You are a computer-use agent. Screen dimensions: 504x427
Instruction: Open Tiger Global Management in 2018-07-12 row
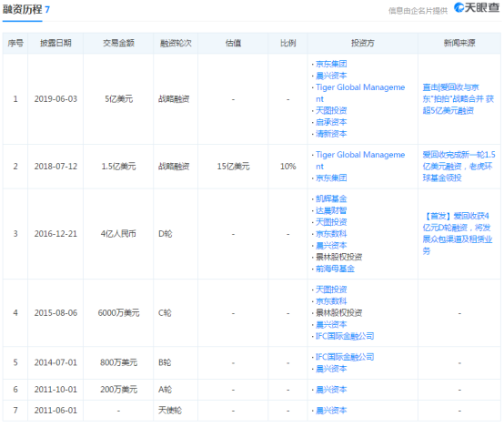[360, 160]
